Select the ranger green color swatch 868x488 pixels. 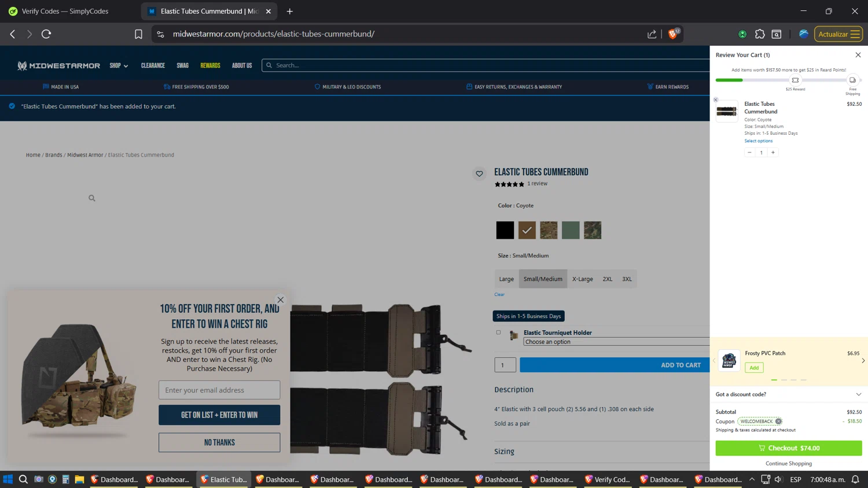click(x=571, y=230)
